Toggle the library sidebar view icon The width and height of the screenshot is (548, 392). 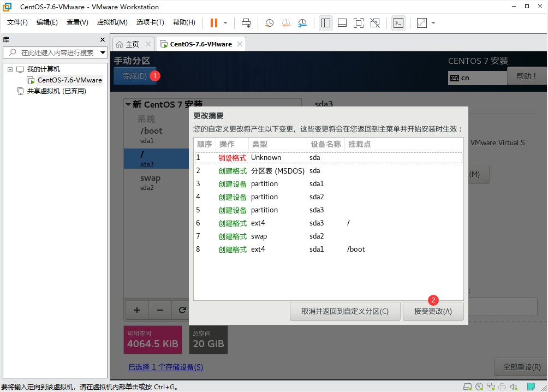(x=326, y=23)
